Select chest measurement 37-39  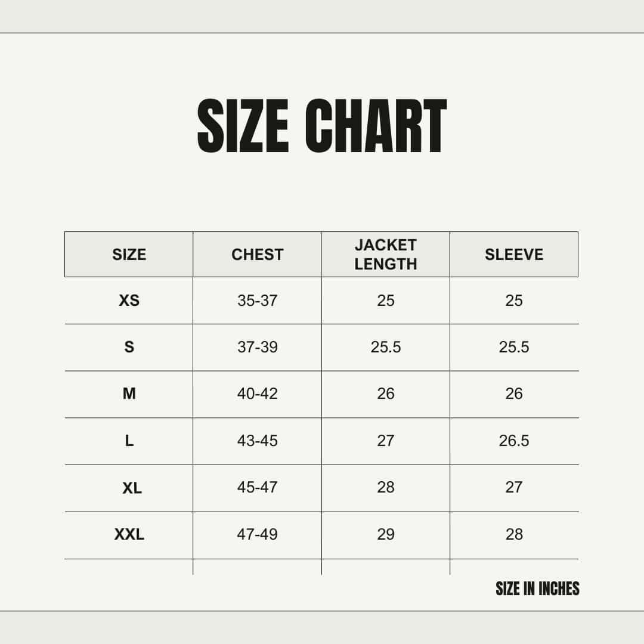[257, 347]
